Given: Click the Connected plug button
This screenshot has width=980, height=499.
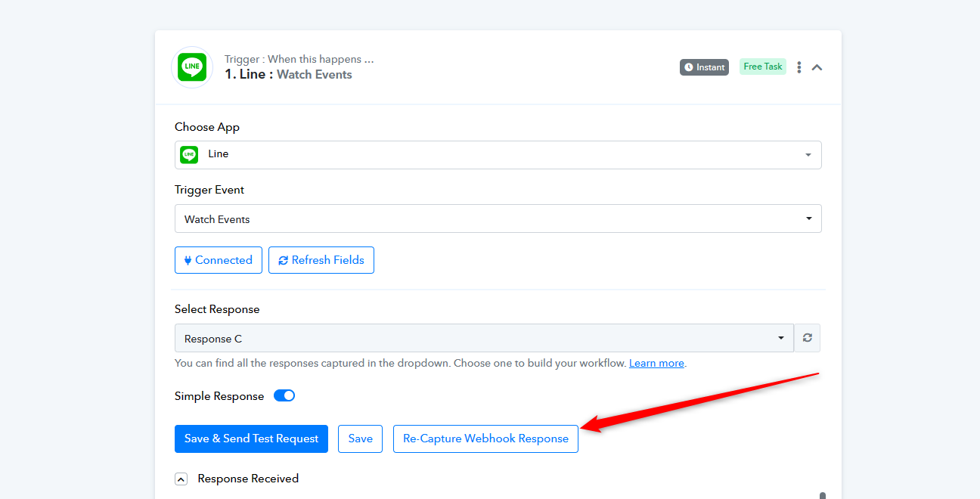Looking at the screenshot, I should (x=219, y=260).
